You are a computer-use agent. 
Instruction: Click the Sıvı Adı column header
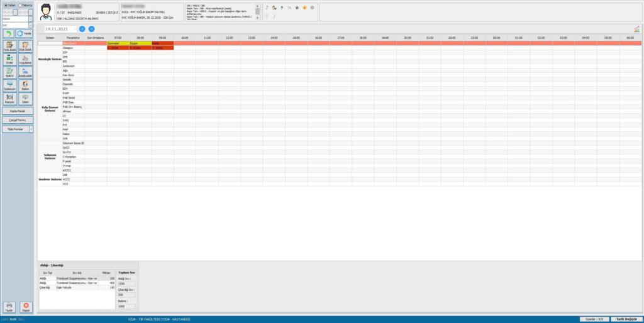click(x=77, y=273)
